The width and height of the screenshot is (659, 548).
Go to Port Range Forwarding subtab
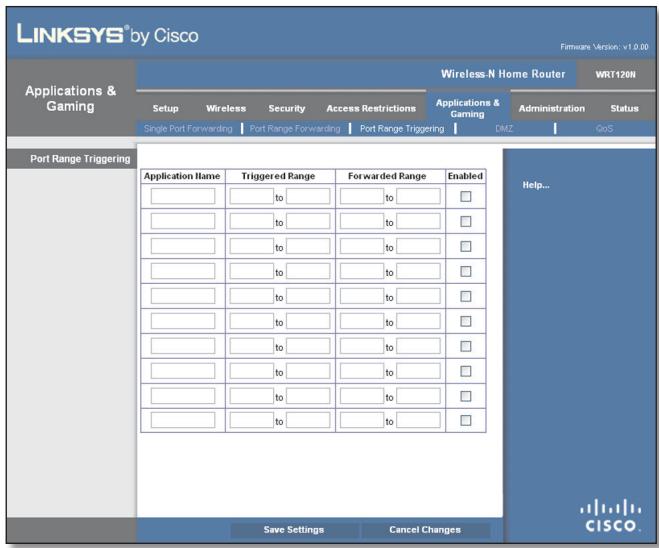coord(295,129)
